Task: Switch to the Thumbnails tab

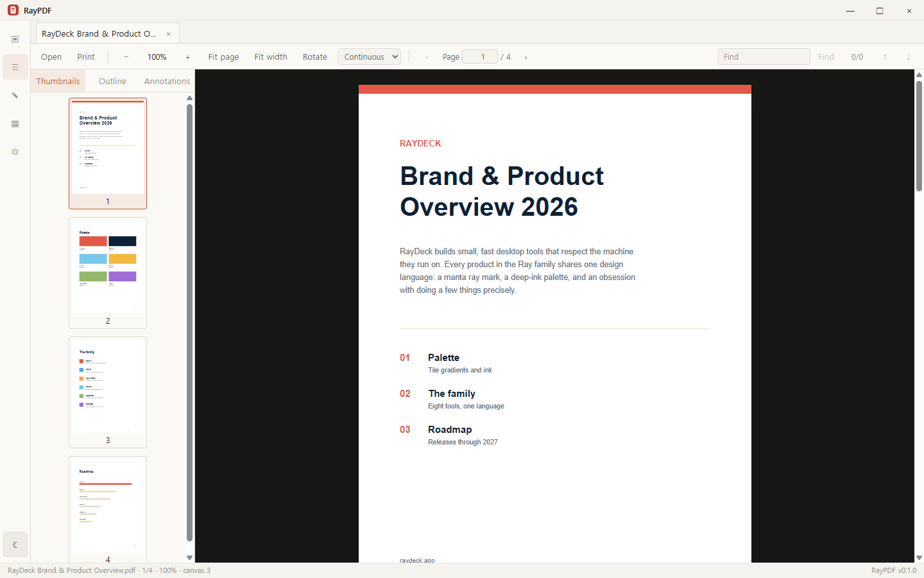Action: (58, 81)
